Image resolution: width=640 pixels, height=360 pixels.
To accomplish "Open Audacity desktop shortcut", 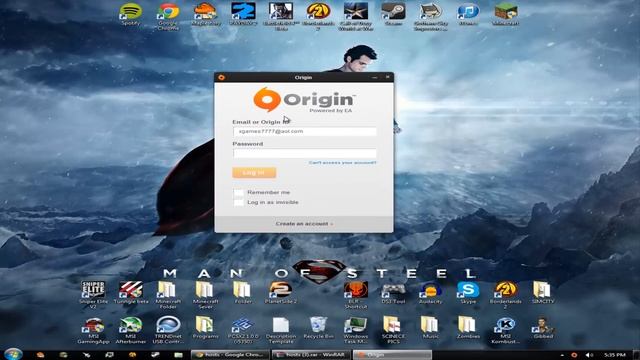I will [431, 293].
